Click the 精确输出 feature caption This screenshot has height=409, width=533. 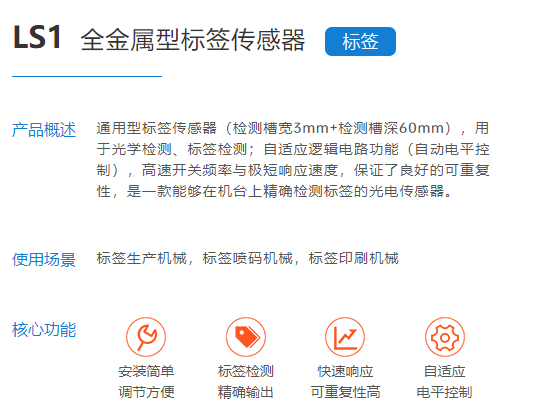(246, 392)
